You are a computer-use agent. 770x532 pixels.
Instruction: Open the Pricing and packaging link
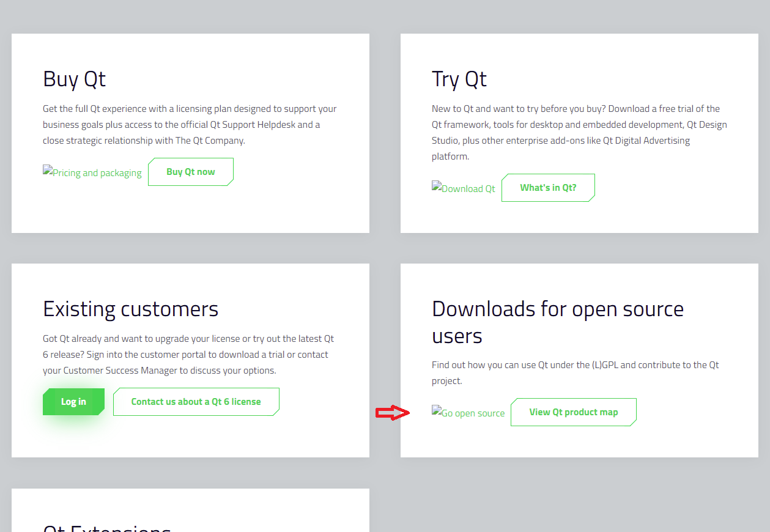92,172
